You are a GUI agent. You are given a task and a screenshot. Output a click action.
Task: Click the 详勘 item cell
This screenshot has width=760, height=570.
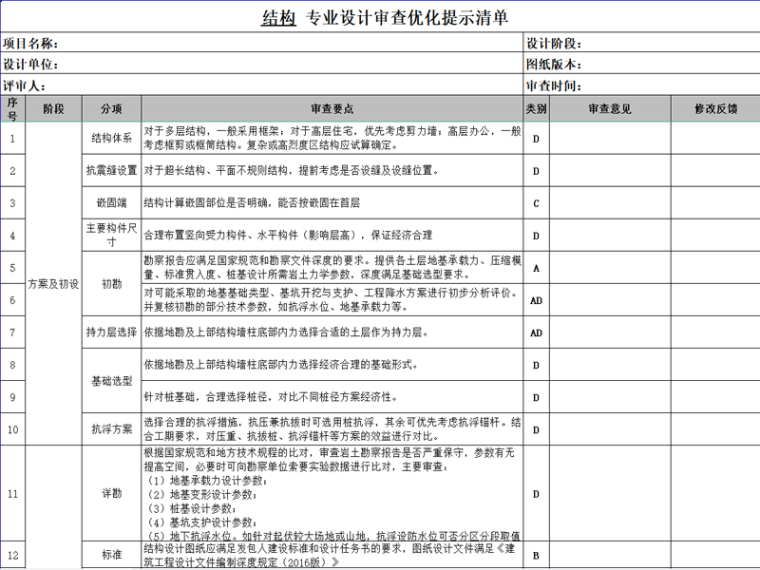point(111,493)
